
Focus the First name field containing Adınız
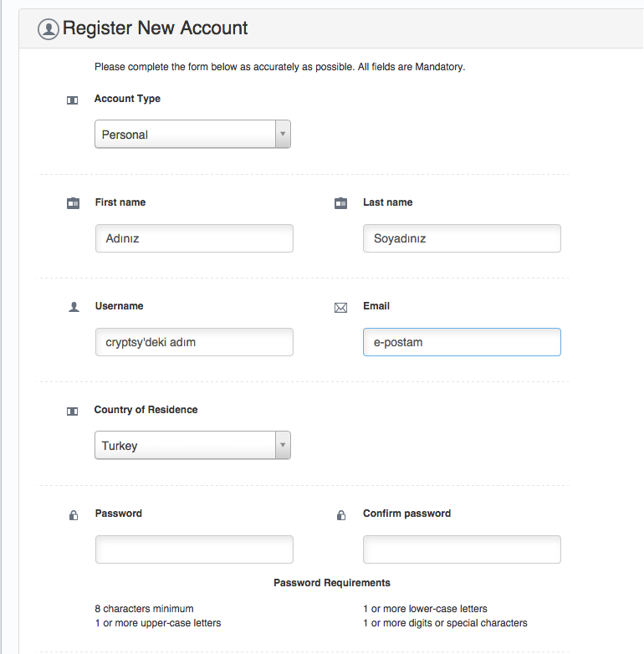[x=194, y=238]
